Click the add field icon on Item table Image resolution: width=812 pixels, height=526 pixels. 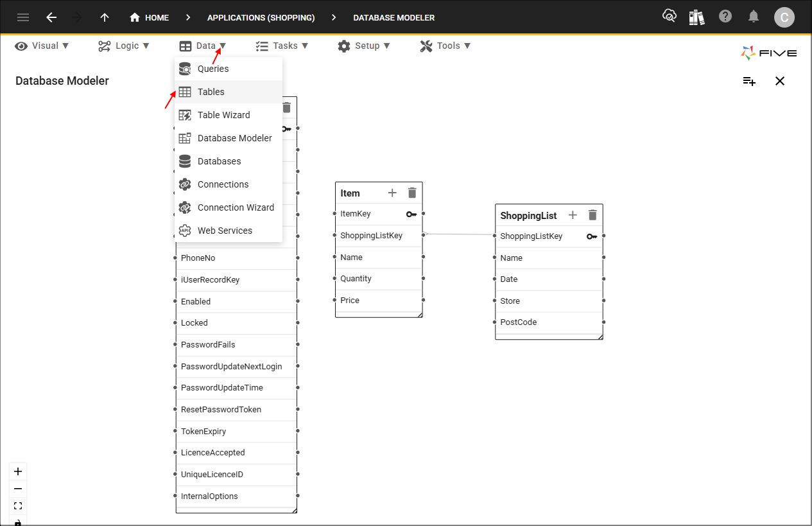(392, 193)
